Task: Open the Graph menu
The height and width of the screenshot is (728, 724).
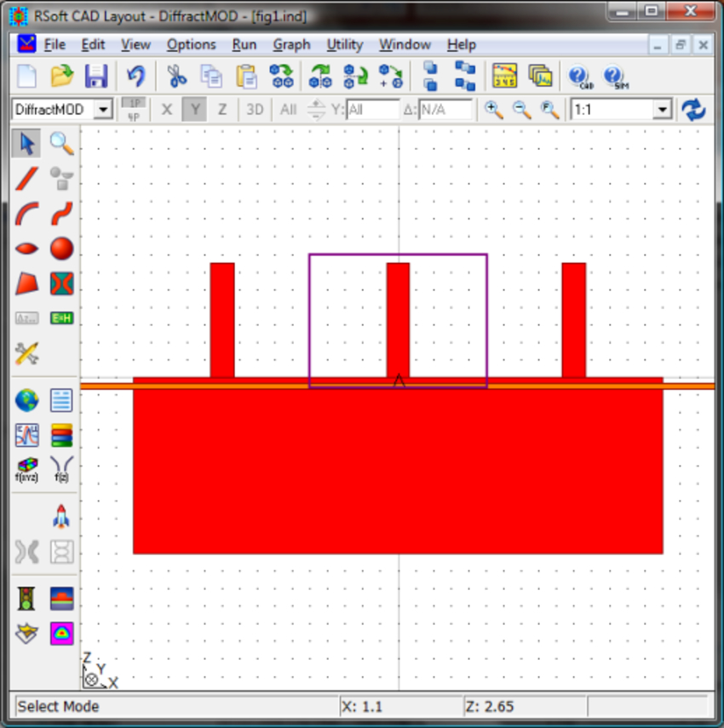Action: point(291,44)
